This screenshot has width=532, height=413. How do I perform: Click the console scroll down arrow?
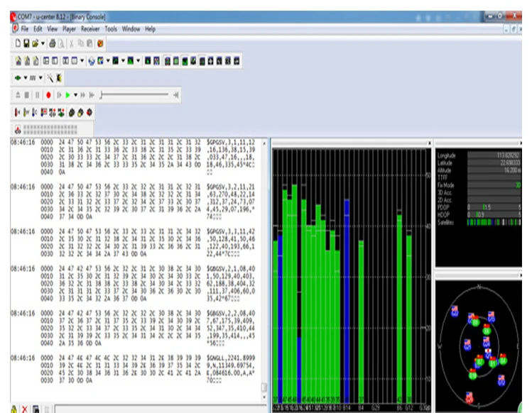pyautogui.click(x=264, y=397)
